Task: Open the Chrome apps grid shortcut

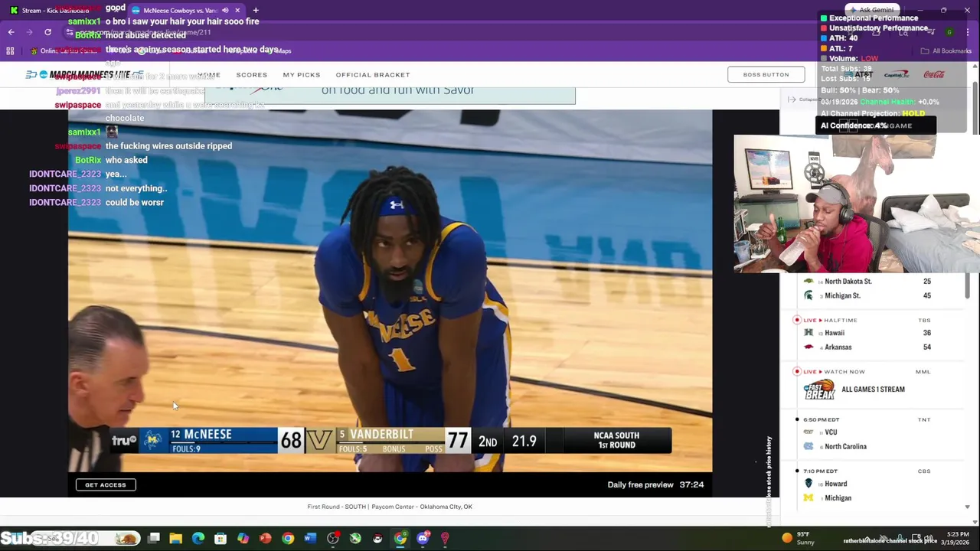Action: pos(10,51)
